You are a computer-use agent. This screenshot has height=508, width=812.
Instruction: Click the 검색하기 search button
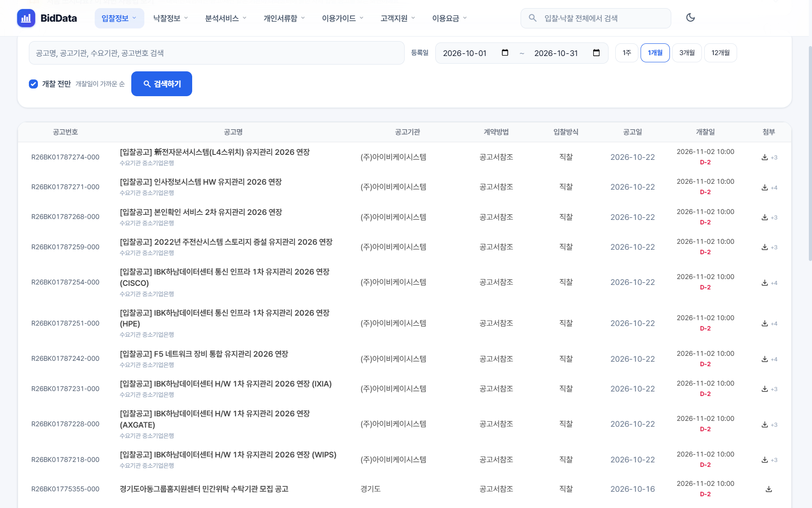pos(161,84)
